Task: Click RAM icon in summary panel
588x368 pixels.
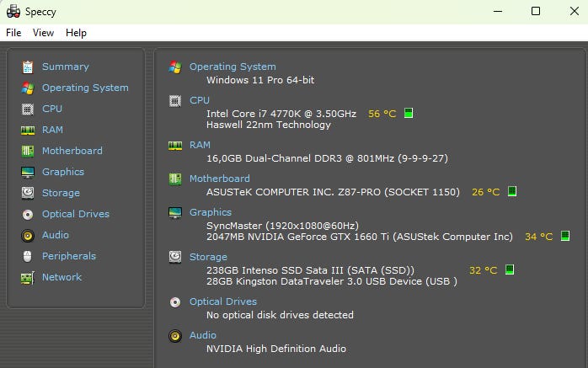Action: [175, 146]
